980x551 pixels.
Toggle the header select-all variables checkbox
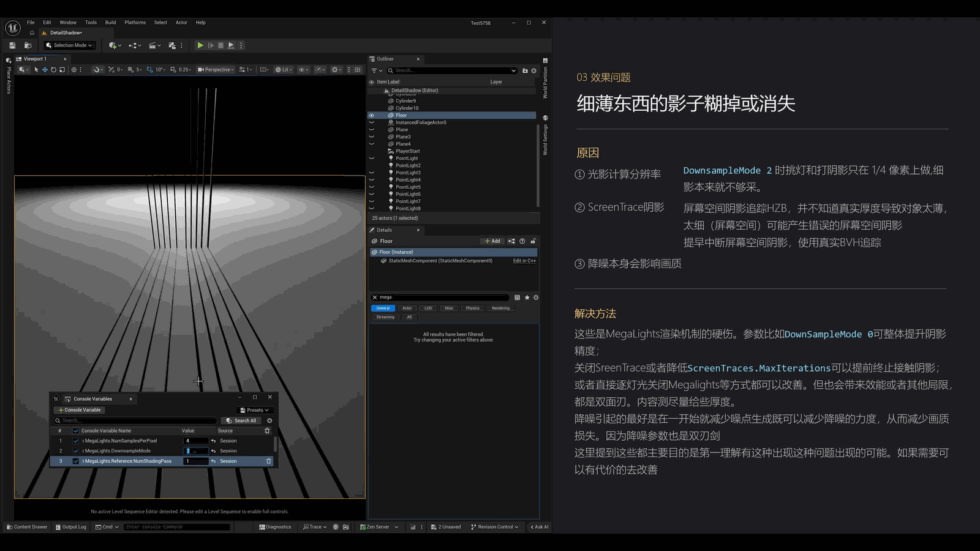pos(76,431)
